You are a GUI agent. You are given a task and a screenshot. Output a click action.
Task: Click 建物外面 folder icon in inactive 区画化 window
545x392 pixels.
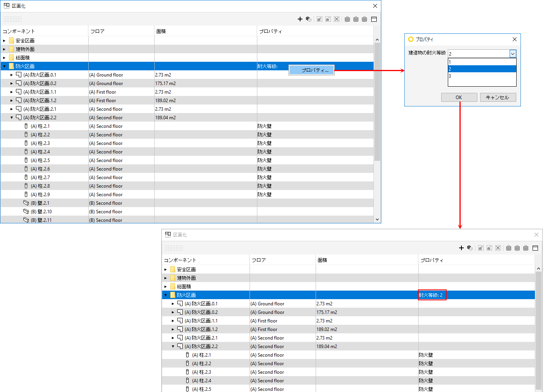tap(173, 278)
